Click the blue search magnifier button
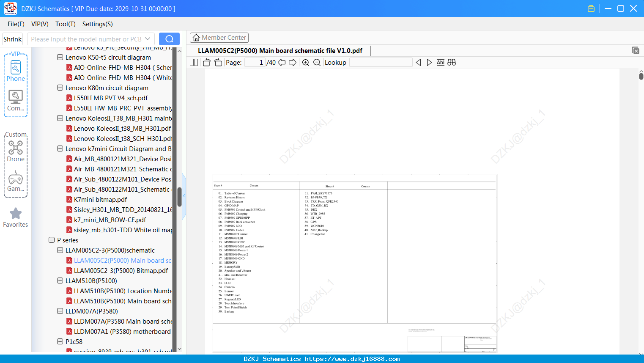This screenshot has width=644, height=363. (x=169, y=39)
